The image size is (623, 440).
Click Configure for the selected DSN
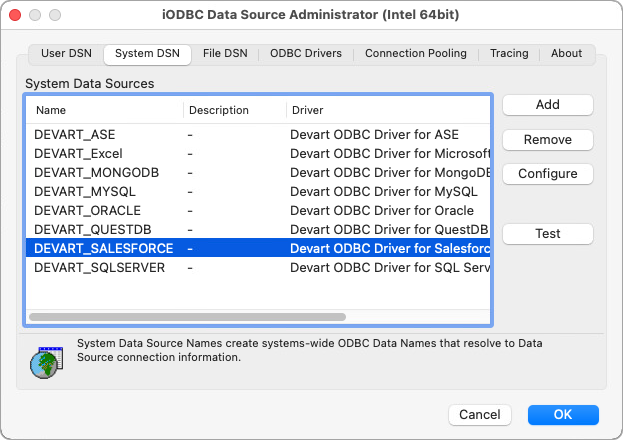tap(548, 174)
